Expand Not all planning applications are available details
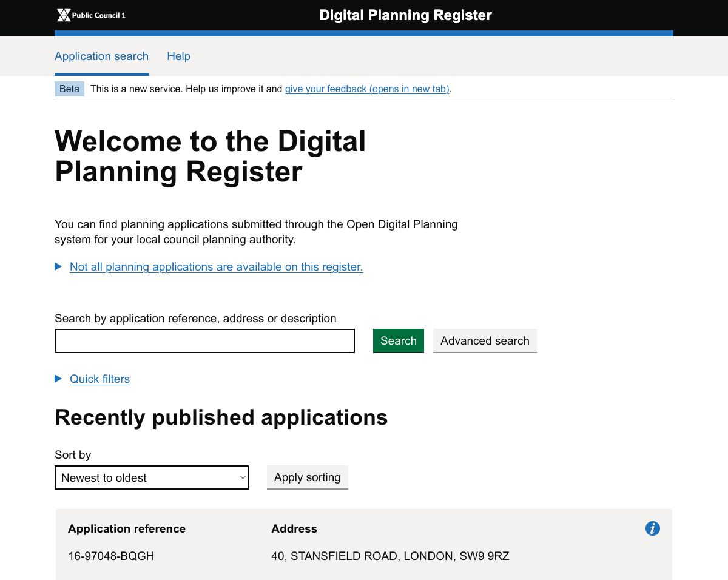This screenshot has height=580, width=728. 216,267
